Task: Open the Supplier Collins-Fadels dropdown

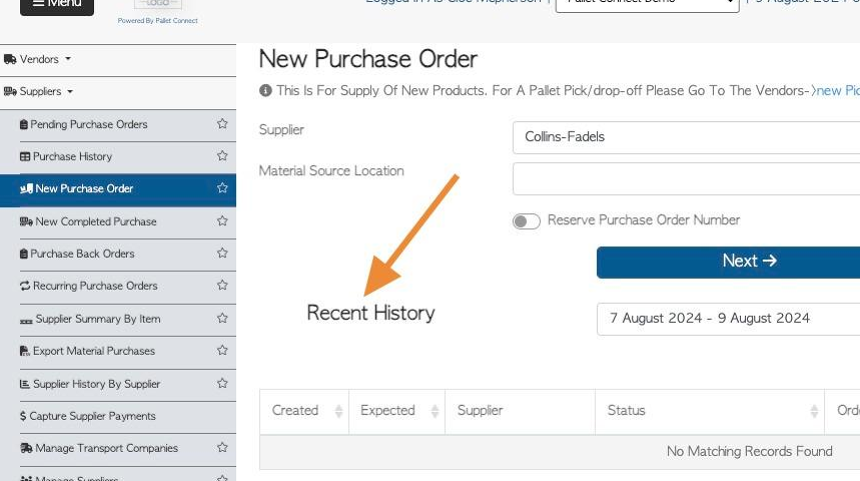Action: [686, 137]
